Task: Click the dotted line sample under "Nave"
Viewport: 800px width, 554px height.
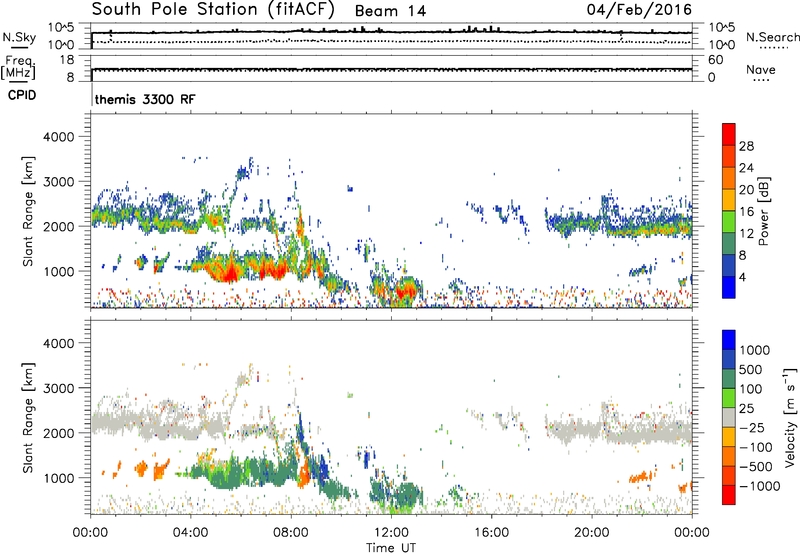Action: pyautogui.click(x=761, y=81)
